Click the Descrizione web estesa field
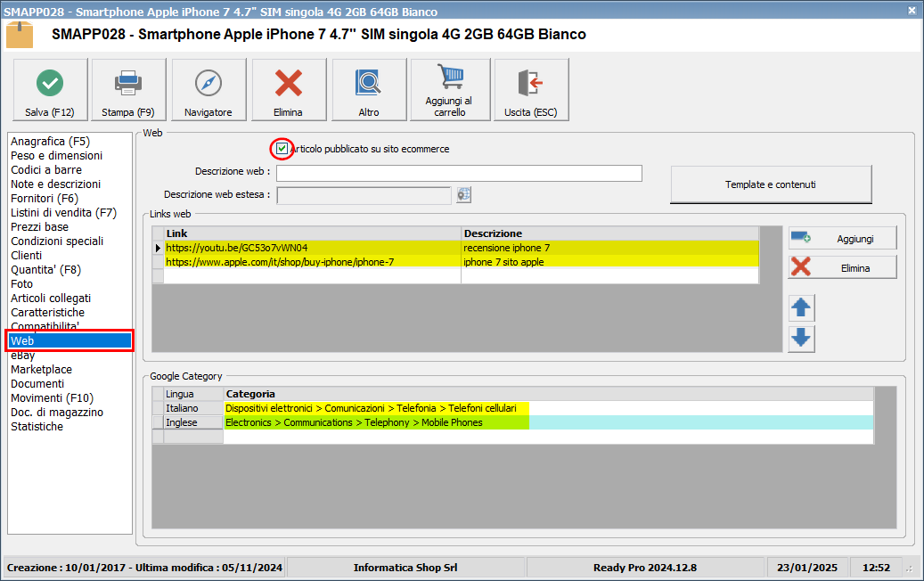This screenshot has height=581, width=924. [364, 196]
